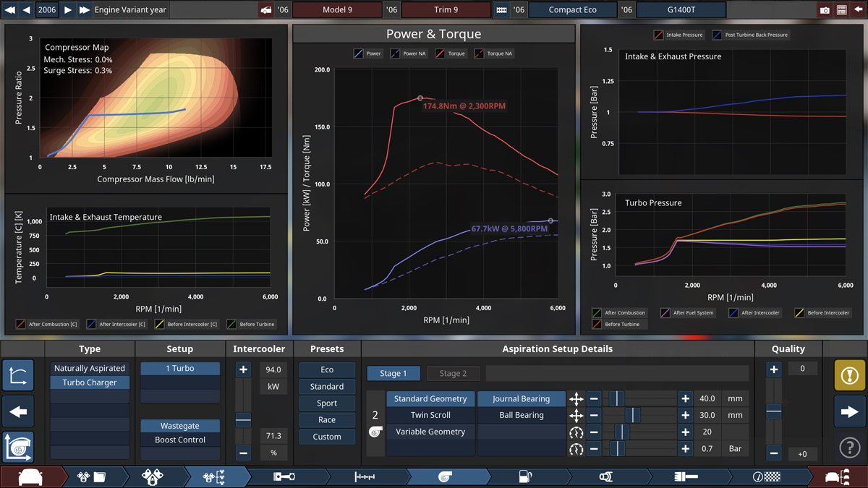This screenshot has height=488, width=868.
Task: Go to next step with right arrow
Action: click(x=849, y=412)
